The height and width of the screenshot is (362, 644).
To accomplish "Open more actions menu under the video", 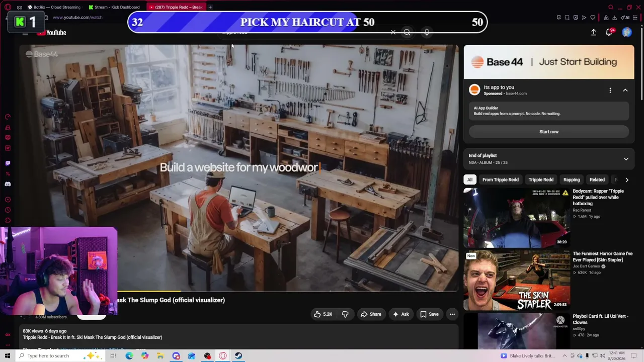I will pyautogui.click(x=452, y=314).
